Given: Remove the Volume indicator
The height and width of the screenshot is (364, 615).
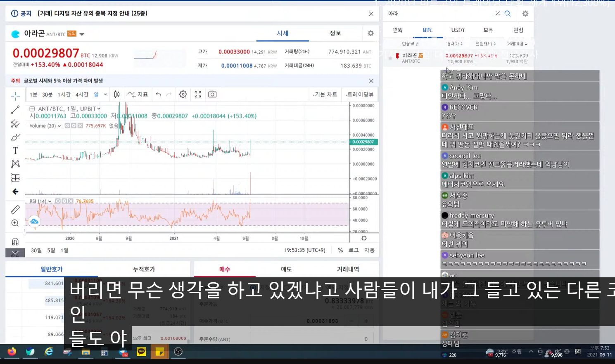Looking at the screenshot, I should [80, 126].
